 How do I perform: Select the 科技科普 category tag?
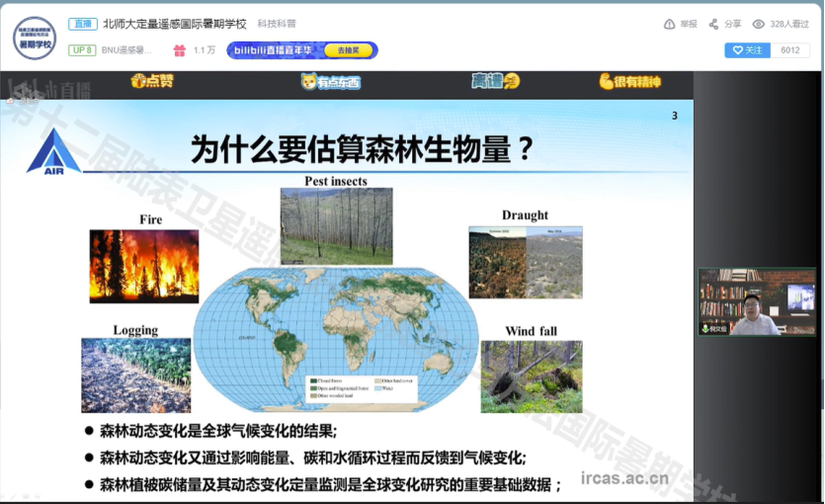tap(277, 24)
